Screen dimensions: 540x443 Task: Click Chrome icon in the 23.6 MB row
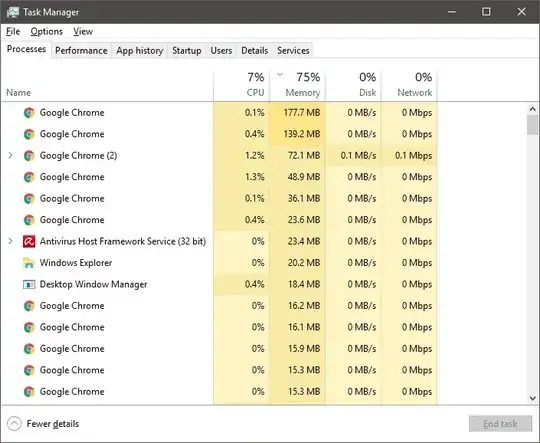pos(29,220)
